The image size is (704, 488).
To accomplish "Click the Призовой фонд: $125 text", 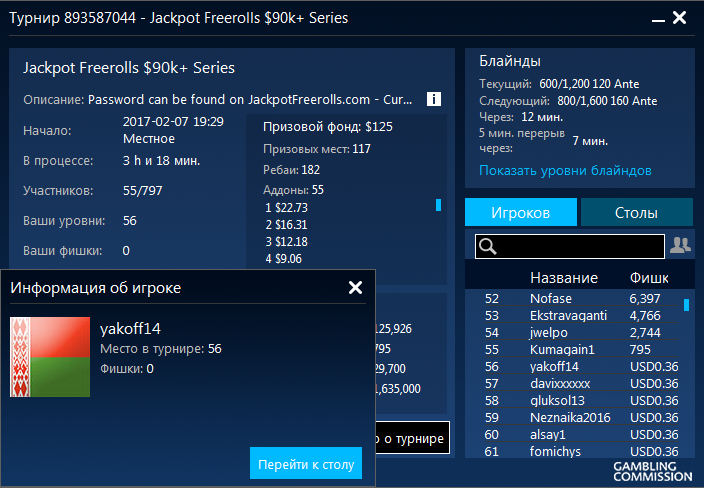I will coord(328,127).
